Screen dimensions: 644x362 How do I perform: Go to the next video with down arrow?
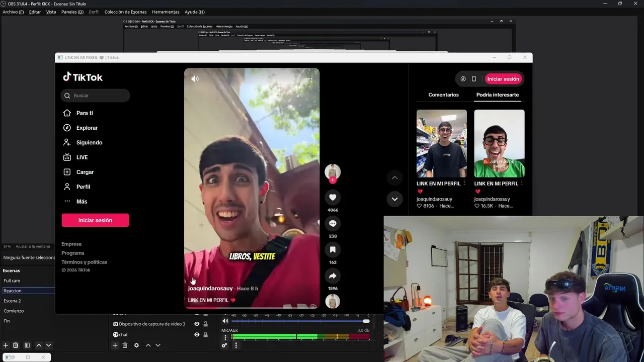pyautogui.click(x=394, y=199)
